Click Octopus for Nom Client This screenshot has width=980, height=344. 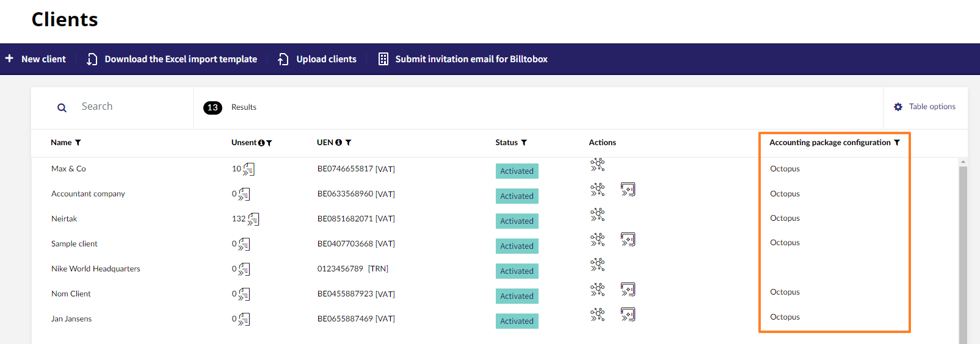(x=785, y=292)
